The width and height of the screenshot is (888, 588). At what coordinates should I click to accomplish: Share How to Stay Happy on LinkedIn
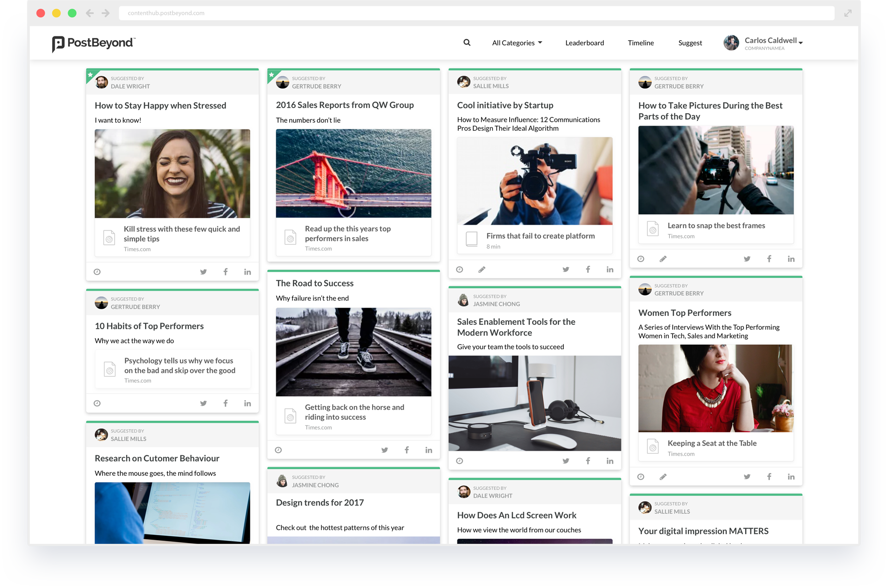click(x=247, y=272)
